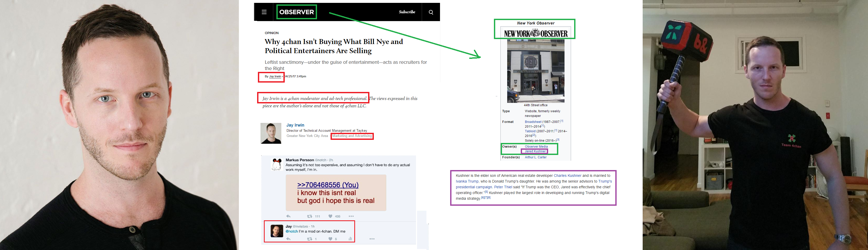Screen dimensions: 868x250
Task: Click the New York Observer masthead logo in infobox
Action: coord(536,33)
